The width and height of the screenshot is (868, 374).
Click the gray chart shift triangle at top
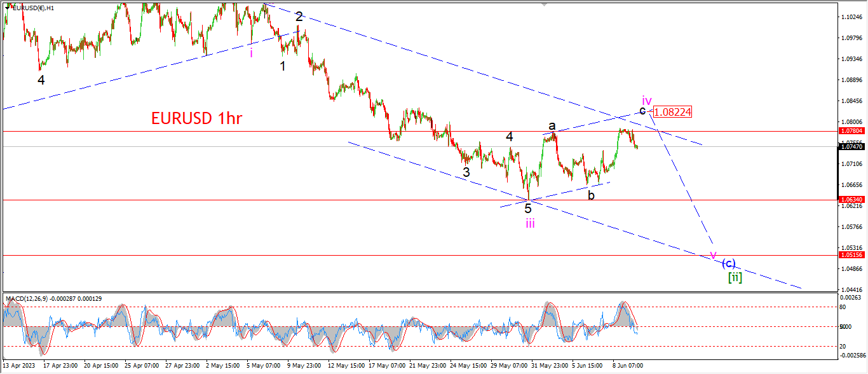[544, 4]
